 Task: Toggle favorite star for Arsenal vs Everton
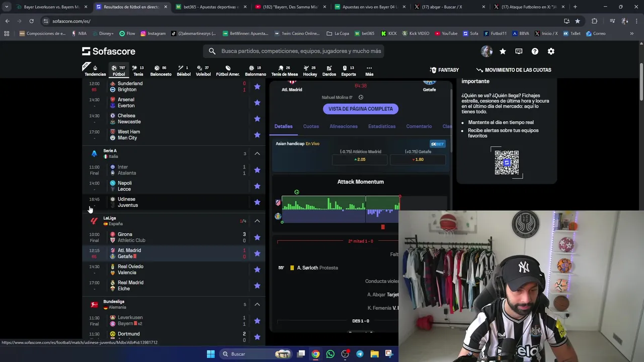(257, 103)
